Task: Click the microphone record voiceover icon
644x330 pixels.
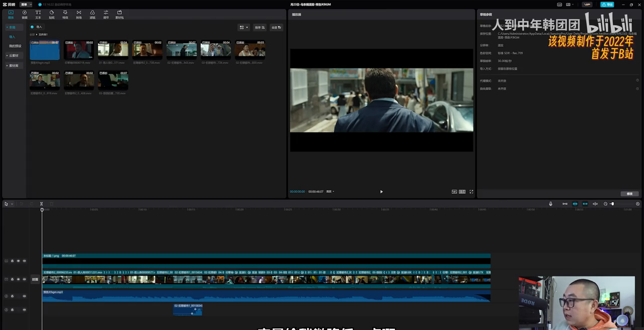Action: point(550,204)
